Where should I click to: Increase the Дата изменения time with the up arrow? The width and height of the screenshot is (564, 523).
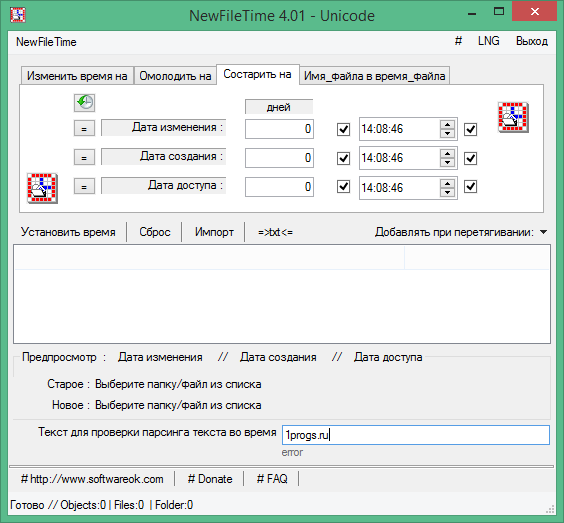[447, 125]
